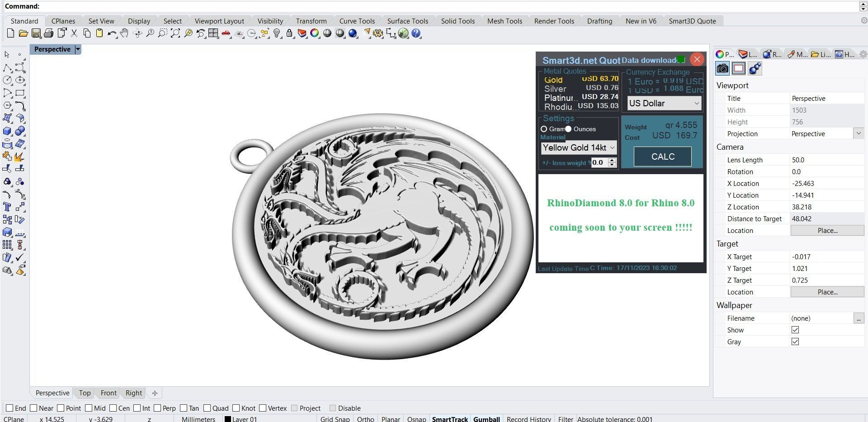Click the red car named-view icon
Viewport: 868px width, 422px height.
tap(226, 33)
